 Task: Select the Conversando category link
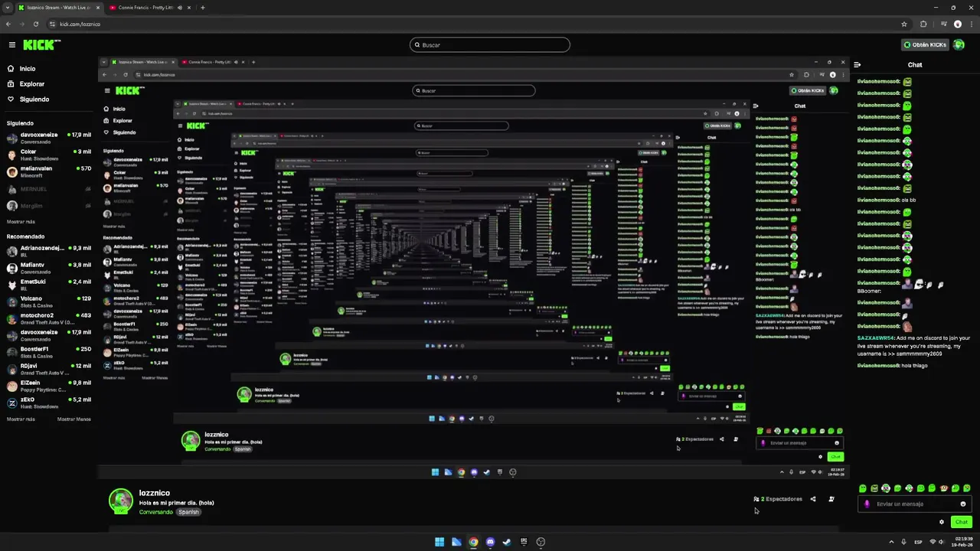click(x=156, y=512)
